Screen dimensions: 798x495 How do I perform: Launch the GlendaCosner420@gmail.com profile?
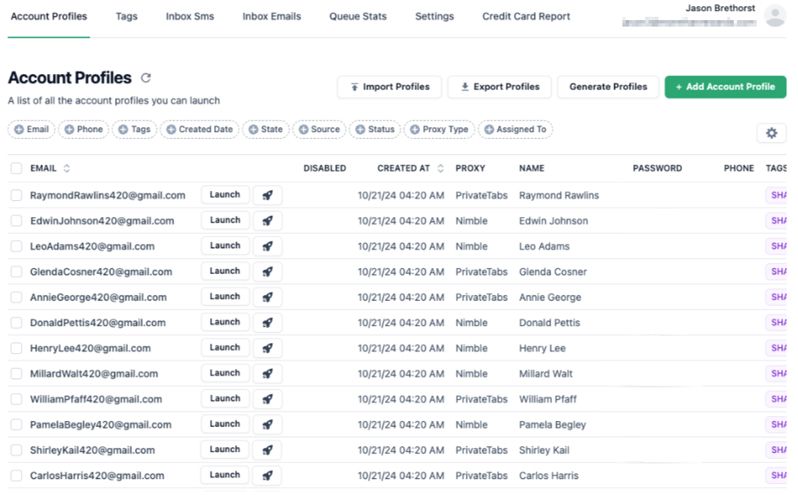(x=225, y=271)
